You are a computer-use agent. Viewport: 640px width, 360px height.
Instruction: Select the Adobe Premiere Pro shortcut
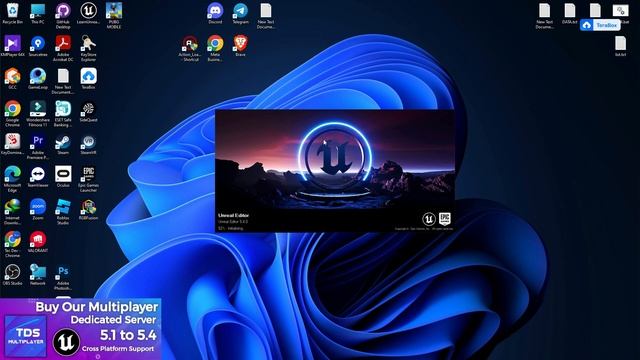click(x=38, y=146)
